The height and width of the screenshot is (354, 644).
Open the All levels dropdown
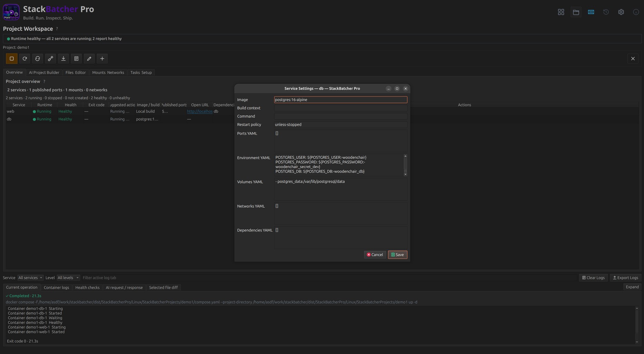tap(68, 278)
